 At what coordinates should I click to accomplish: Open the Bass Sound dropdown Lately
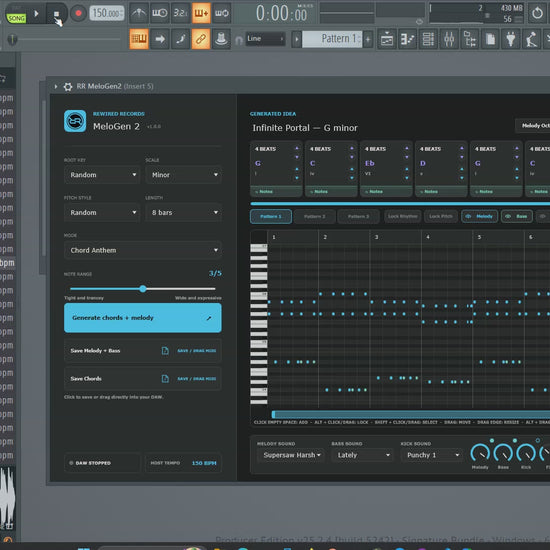pyautogui.click(x=363, y=455)
